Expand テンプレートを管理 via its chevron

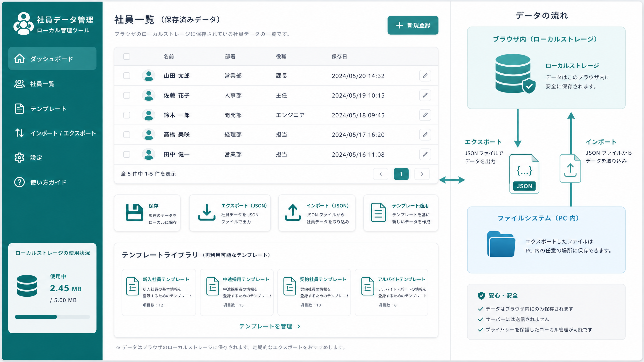[299, 326]
